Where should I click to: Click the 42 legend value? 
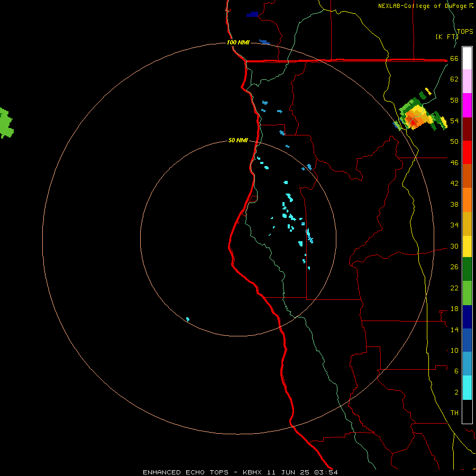tap(454, 184)
